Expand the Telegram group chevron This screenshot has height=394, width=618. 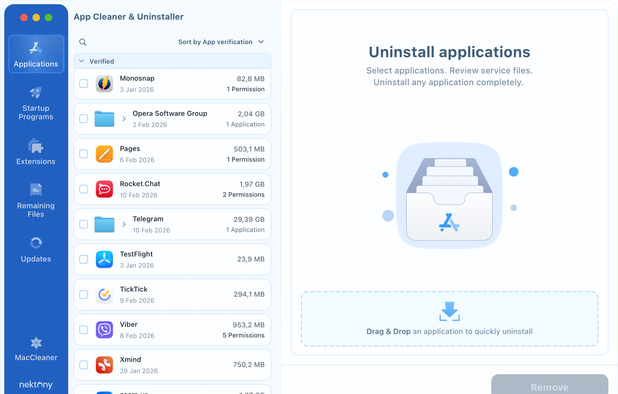point(124,224)
